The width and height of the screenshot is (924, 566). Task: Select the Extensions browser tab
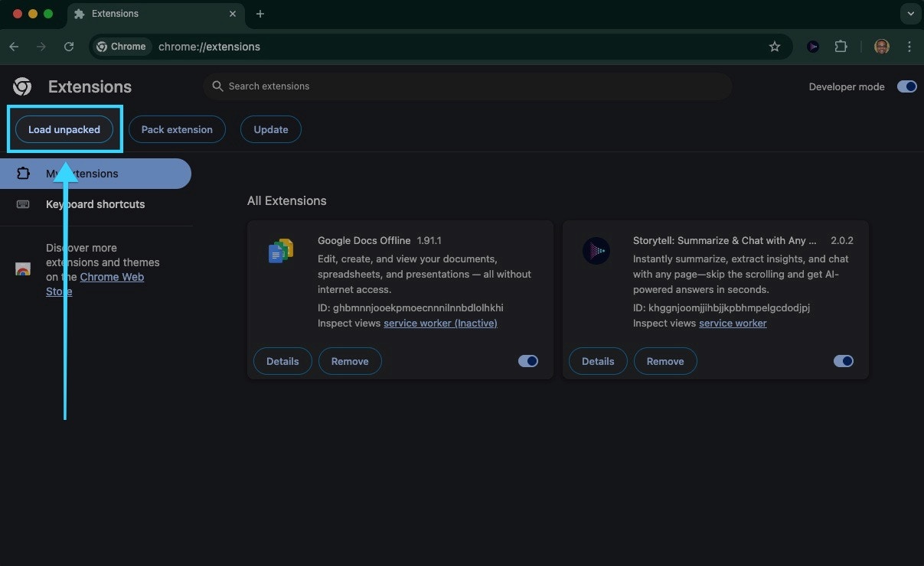tap(156, 14)
